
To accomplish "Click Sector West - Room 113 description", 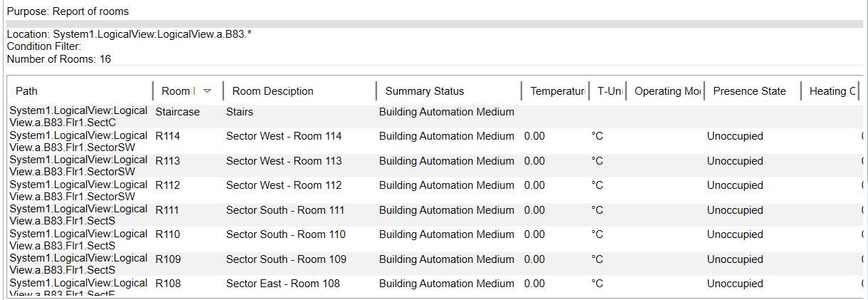I will (x=284, y=161).
